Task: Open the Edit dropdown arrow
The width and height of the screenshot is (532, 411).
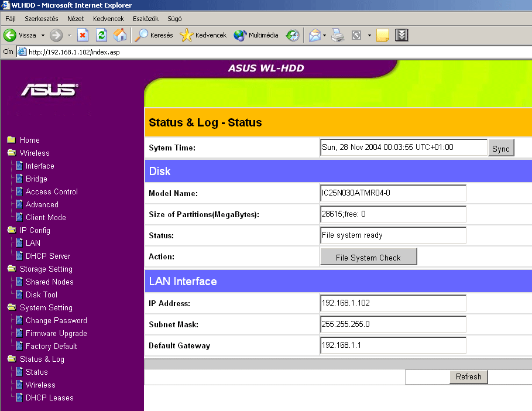Action: (x=369, y=35)
